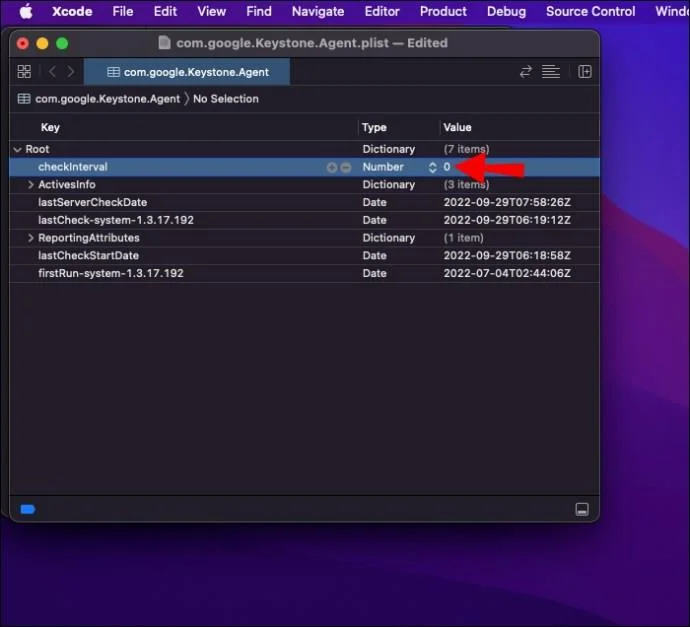Viewport: 690px width, 627px height.
Task: Select the firstRun-system-1.3.17.192 row
Action: coord(305,273)
